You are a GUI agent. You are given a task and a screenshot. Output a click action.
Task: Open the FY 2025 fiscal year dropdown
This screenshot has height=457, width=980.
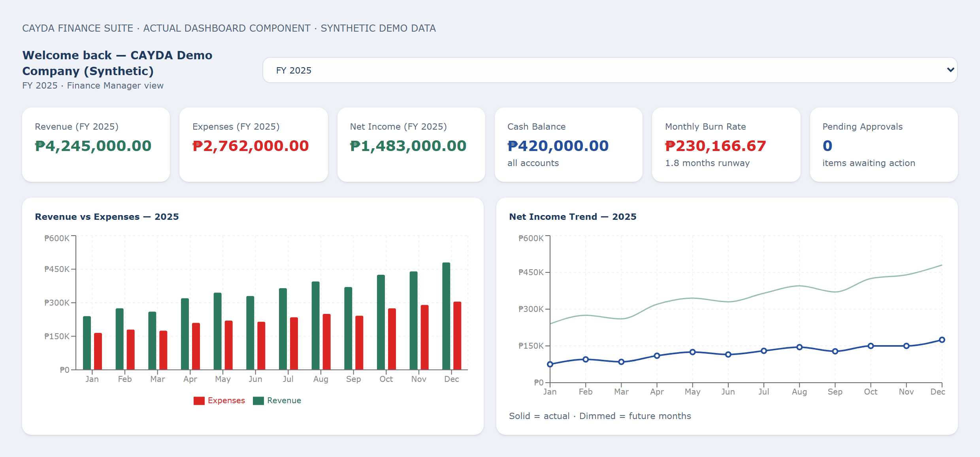610,70
